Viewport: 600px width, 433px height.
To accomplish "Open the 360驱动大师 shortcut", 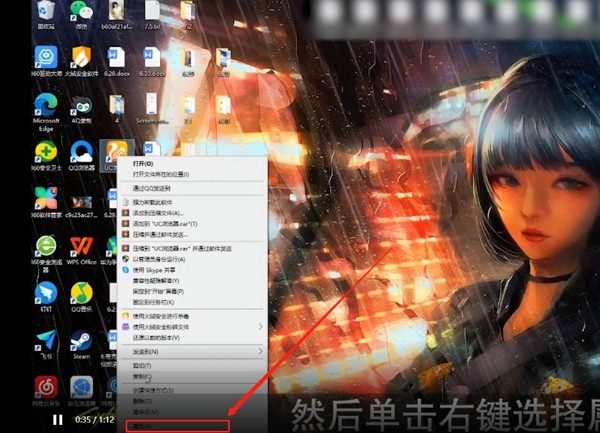I will [46, 61].
